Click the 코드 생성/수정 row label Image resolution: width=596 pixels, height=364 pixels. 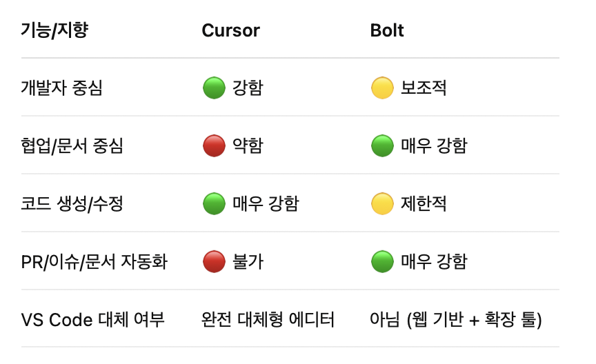72,203
